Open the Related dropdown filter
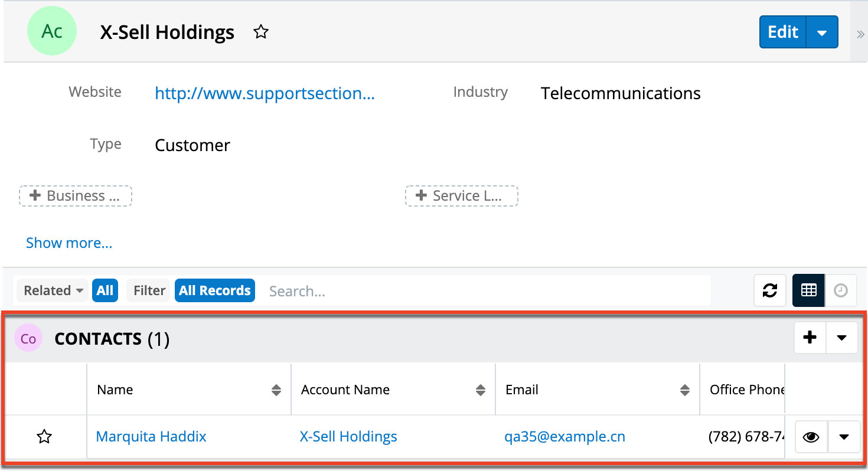 tap(53, 290)
